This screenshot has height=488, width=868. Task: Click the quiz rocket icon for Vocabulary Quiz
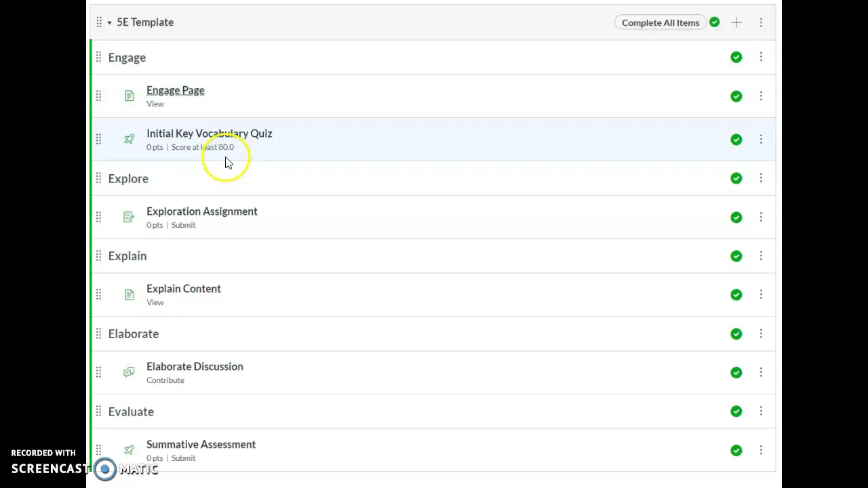point(129,139)
